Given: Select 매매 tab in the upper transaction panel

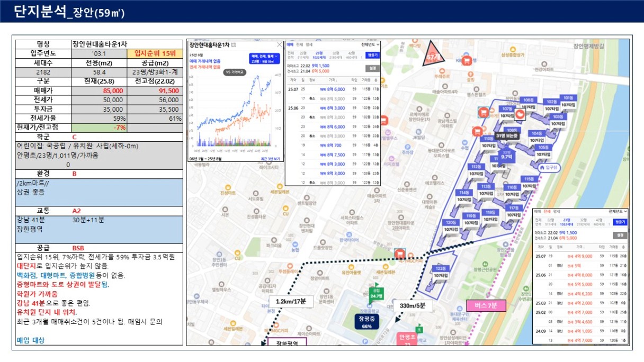Looking at the screenshot, I should [290, 45].
